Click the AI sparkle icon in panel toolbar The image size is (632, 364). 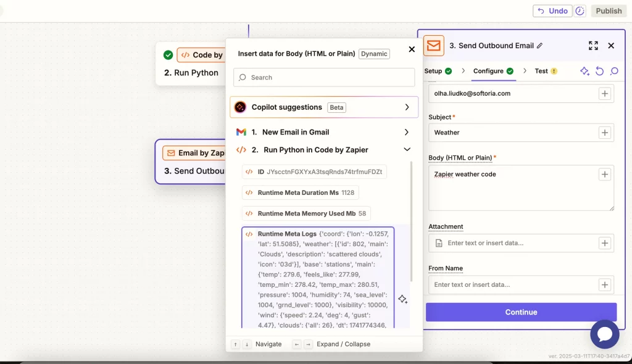click(x=584, y=72)
